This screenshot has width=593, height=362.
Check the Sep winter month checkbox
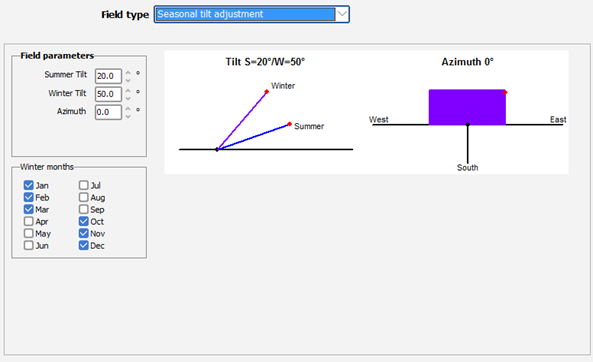(84, 209)
